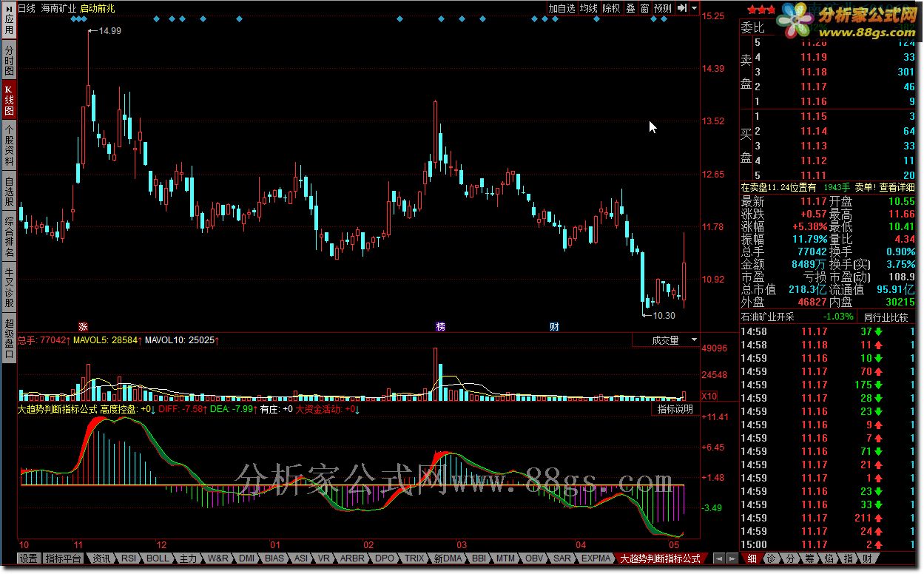Click the 财 marker icon on time axis

click(554, 326)
